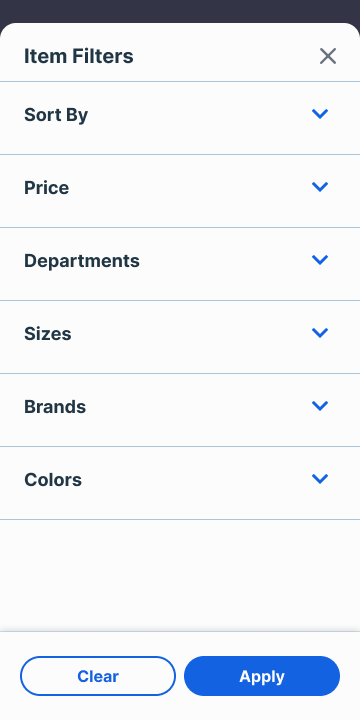This screenshot has width=360, height=720.
Task: Click the Colors filter heading text
Action: coord(53,480)
